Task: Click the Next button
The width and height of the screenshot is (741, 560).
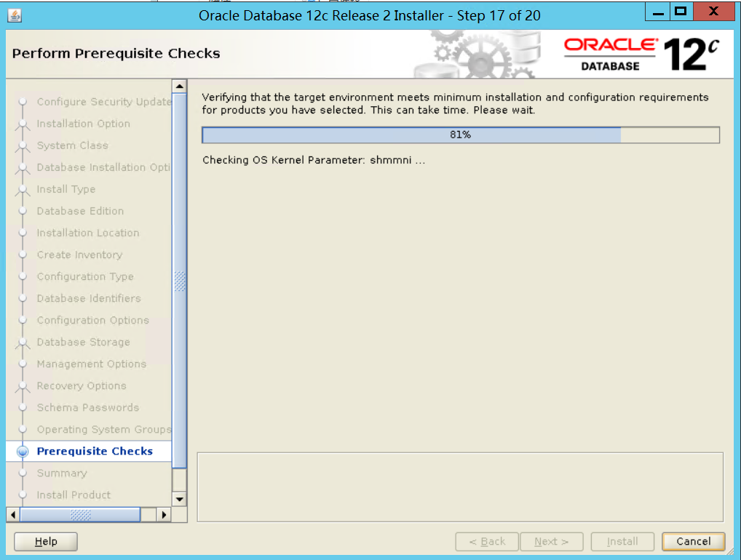Action: [x=552, y=542]
